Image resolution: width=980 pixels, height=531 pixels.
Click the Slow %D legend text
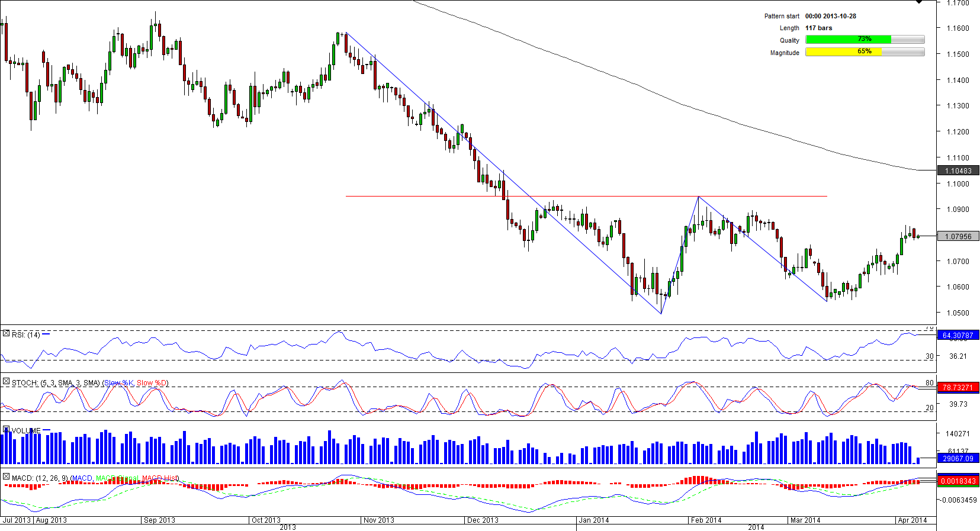click(x=152, y=383)
